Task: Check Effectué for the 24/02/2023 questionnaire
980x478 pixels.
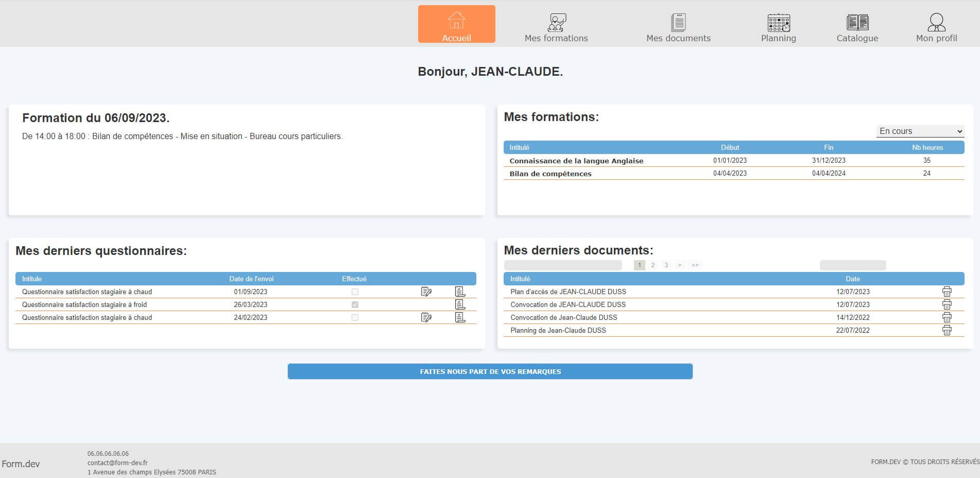Action: [x=354, y=317]
